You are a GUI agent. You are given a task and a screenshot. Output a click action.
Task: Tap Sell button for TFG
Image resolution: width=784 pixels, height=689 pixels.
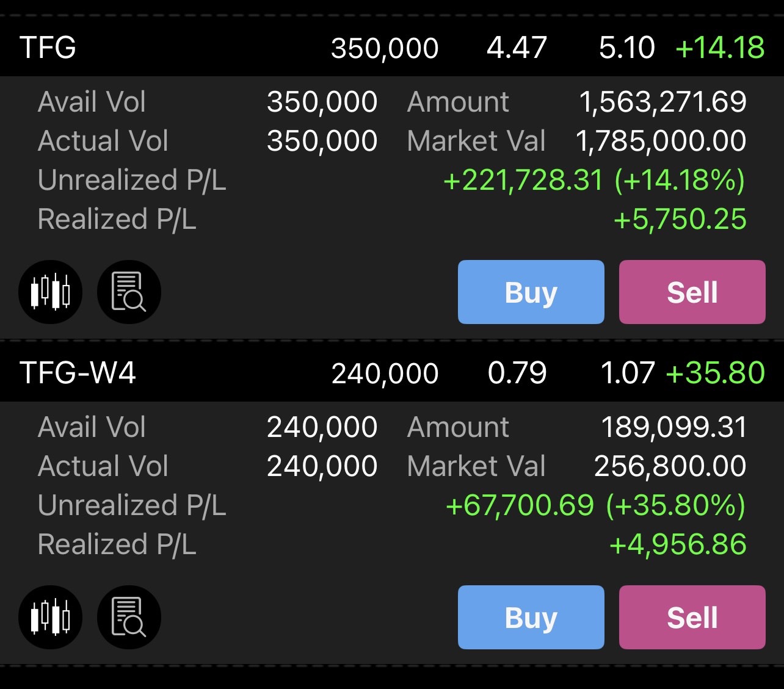[692, 292]
